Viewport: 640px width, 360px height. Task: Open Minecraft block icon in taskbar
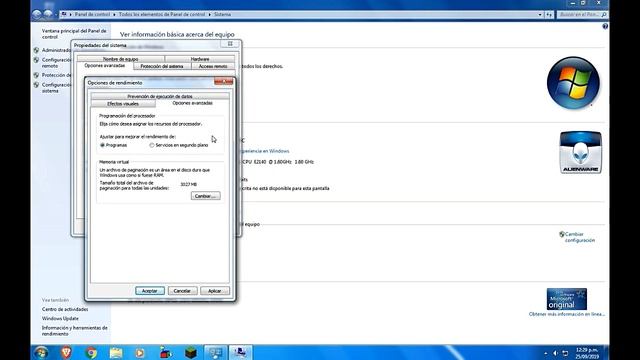[x=191, y=352]
